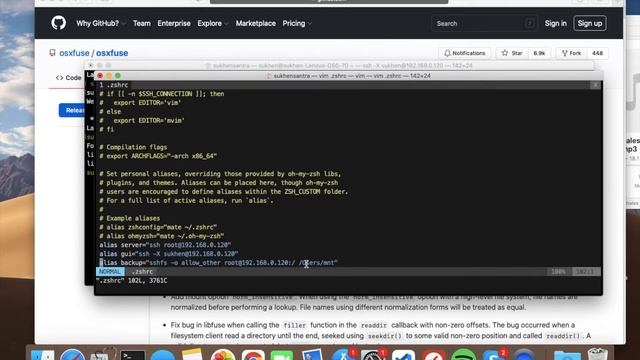Click the NORMAL mode indicator in vim statusline
Screen dimensions: 640x360
[110, 271]
